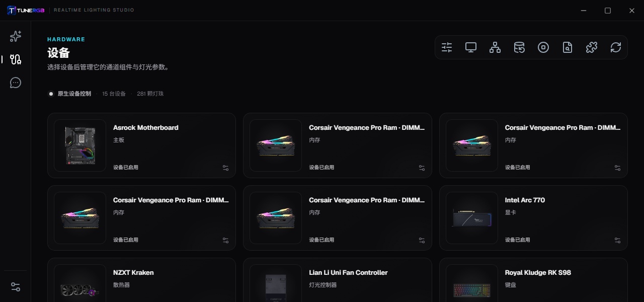Viewport: 644px width, 302px height.
Task: Open the NZXT Kraken device card title
Action: [133, 273]
